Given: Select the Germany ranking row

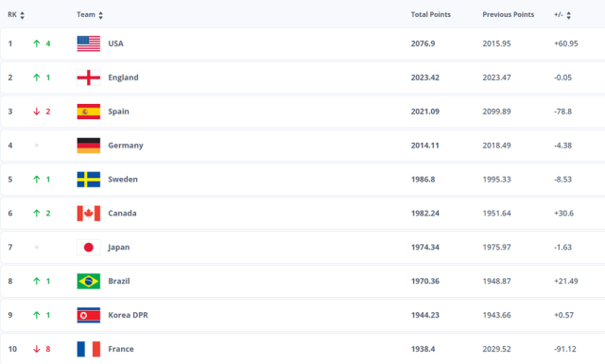Looking at the screenshot, I should [x=302, y=146].
